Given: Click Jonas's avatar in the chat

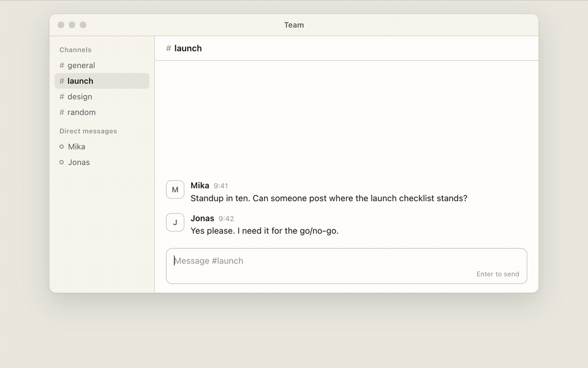Looking at the screenshot, I should pos(175,222).
